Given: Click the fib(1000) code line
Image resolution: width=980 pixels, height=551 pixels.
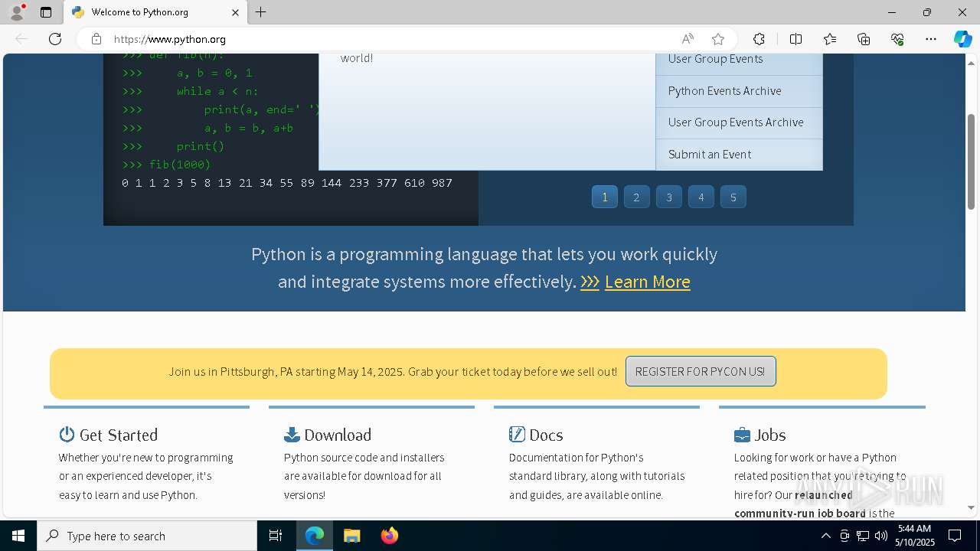Looking at the screenshot, I should pos(166,165).
